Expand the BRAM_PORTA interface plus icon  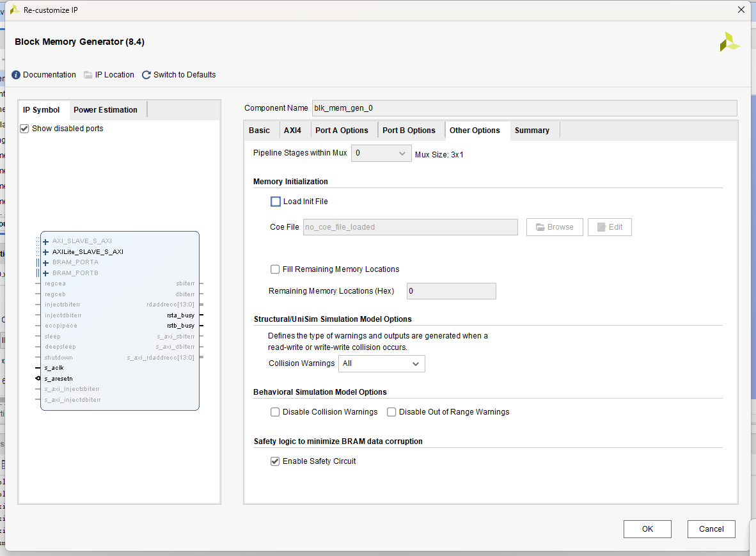click(46, 262)
